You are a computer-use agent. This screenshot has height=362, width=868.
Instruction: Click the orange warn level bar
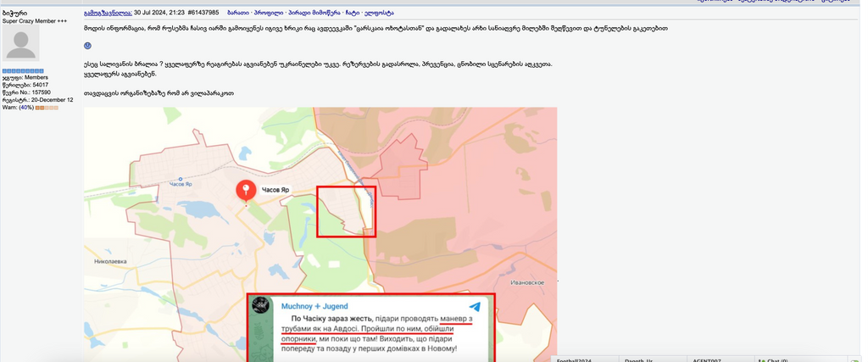[47, 108]
